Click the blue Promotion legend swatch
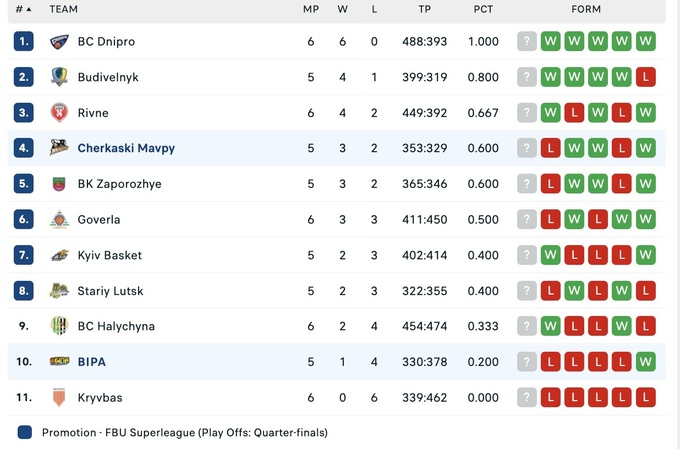680x449 pixels. click(24, 433)
